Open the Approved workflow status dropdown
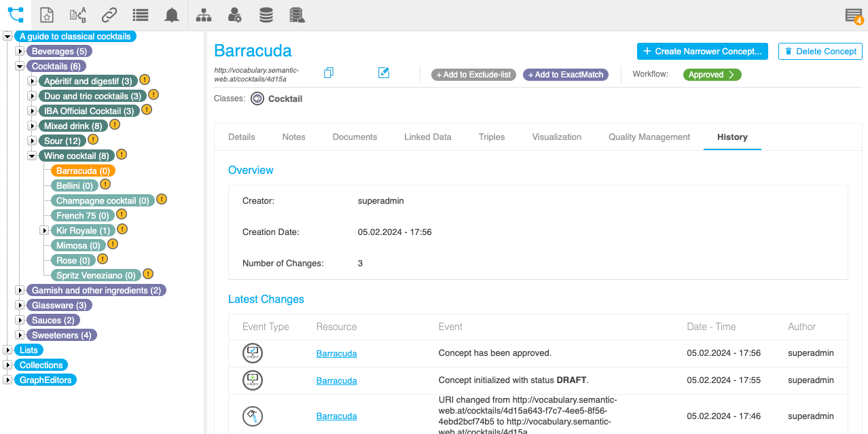This screenshot has width=868, height=434. coord(712,75)
